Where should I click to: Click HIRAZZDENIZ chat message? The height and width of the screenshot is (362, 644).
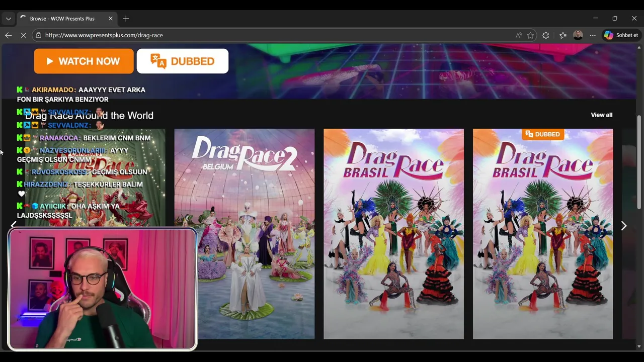pyautogui.click(x=79, y=189)
